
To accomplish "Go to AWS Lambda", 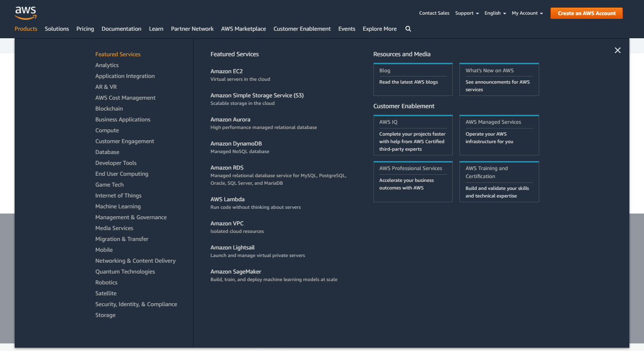I will coord(228,199).
